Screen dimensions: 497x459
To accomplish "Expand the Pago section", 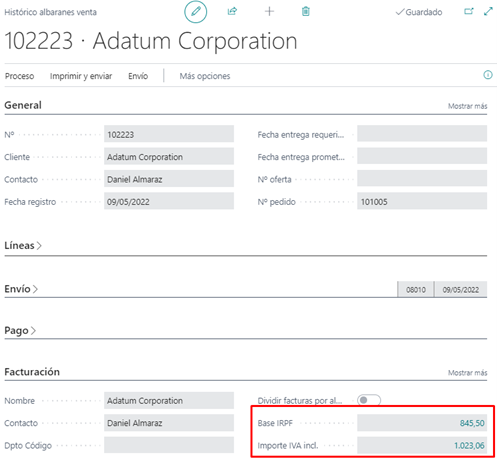I will click(x=20, y=331).
